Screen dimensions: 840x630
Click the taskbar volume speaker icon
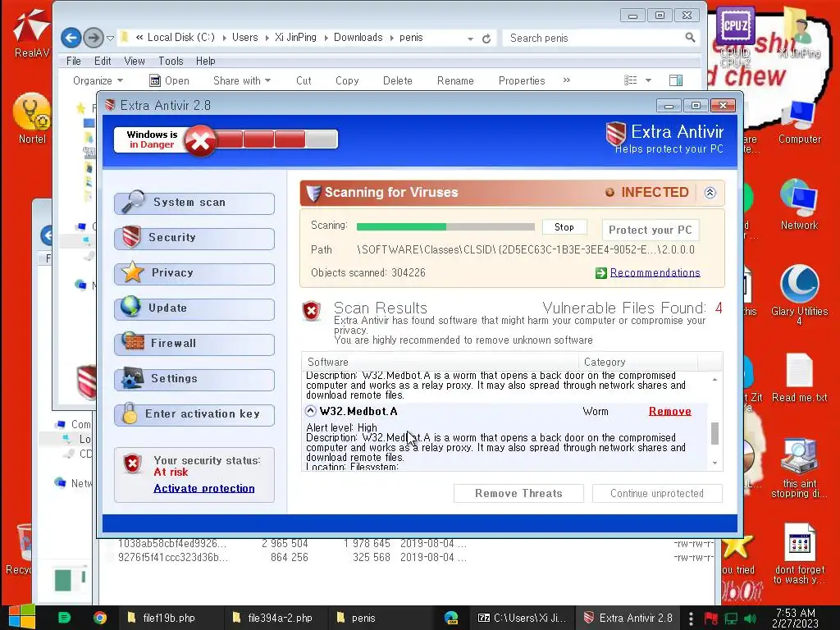(x=751, y=619)
